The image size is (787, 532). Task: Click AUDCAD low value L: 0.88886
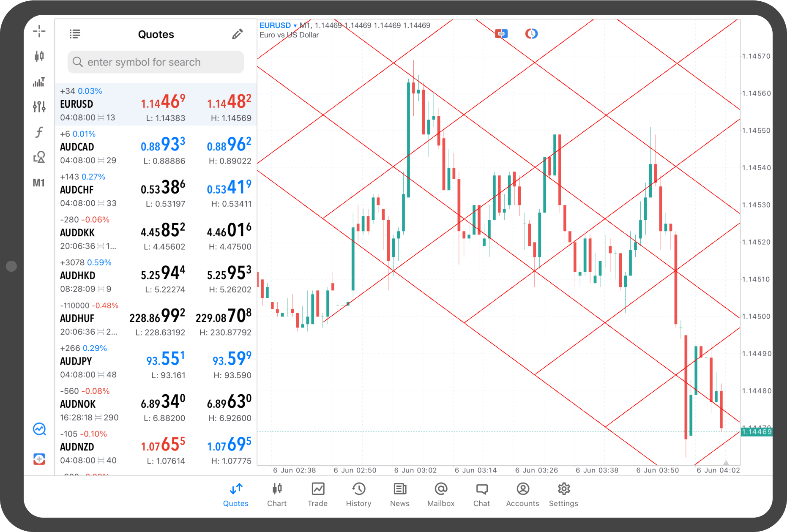(164, 161)
